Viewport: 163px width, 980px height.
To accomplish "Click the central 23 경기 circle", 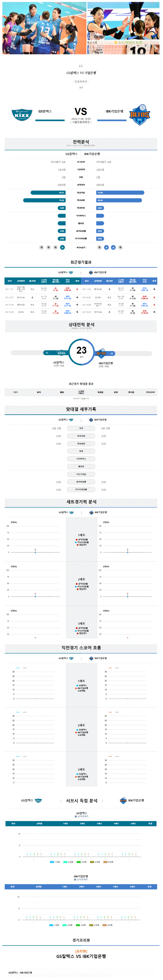I will pyautogui.click(x=82, y=352).
